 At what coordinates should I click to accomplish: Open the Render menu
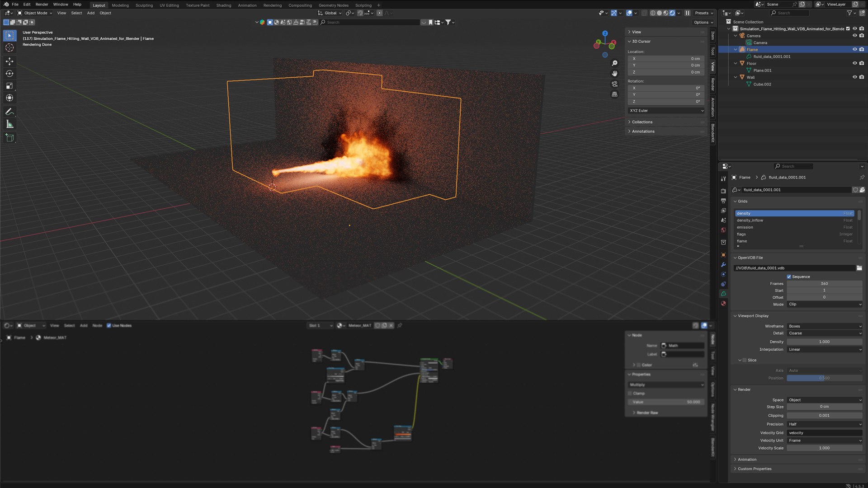[42, 5]
